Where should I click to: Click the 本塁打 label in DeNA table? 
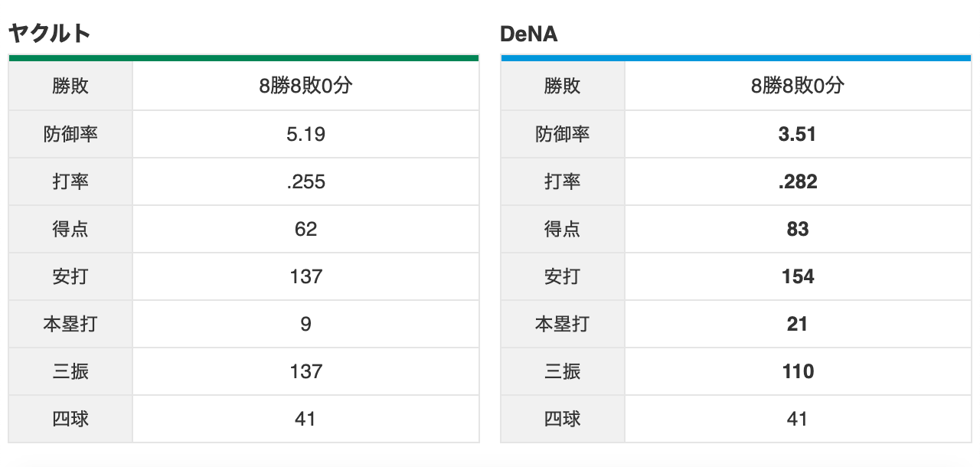[x=562, y=324]
